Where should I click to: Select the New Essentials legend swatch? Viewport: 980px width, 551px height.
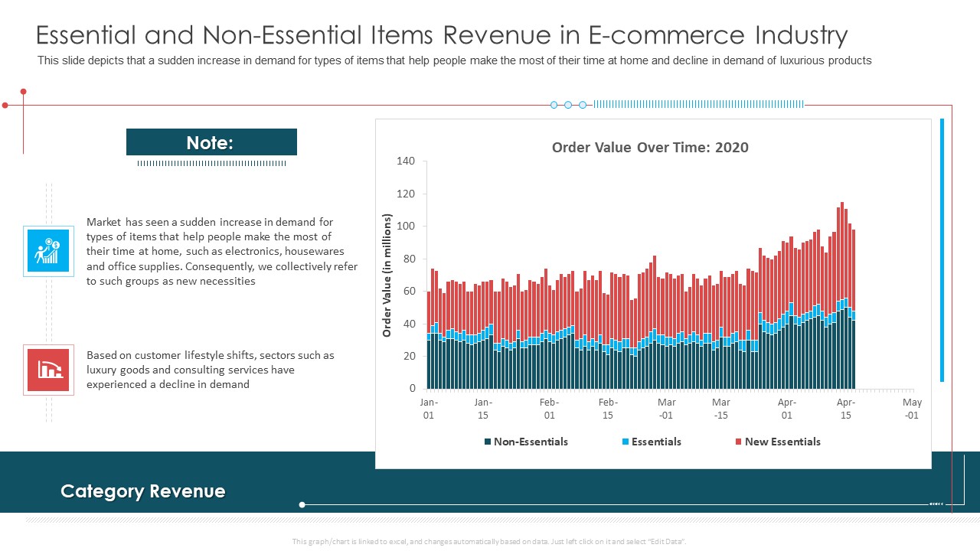[738, 442]
